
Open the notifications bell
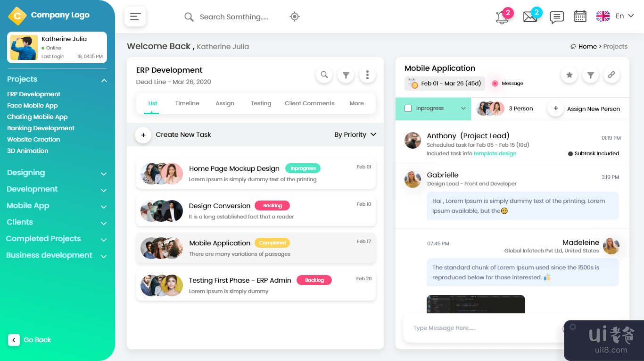502,17
